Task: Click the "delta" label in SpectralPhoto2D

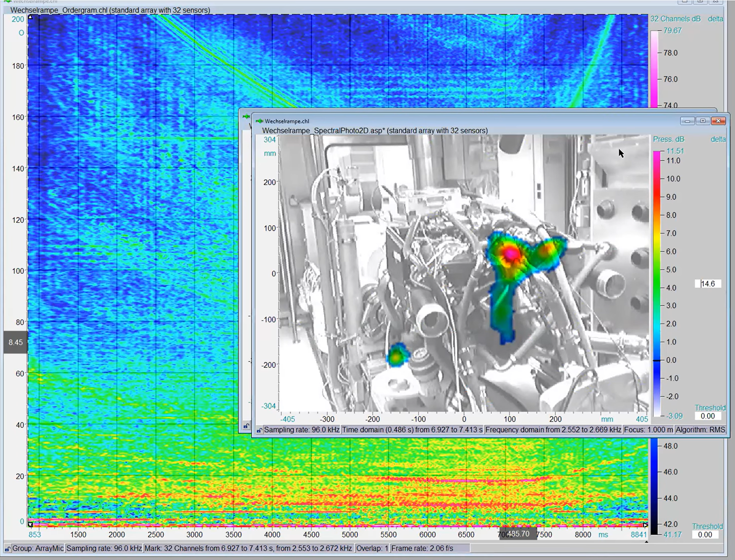Action: pyautogui.click(x=718, y=139)
